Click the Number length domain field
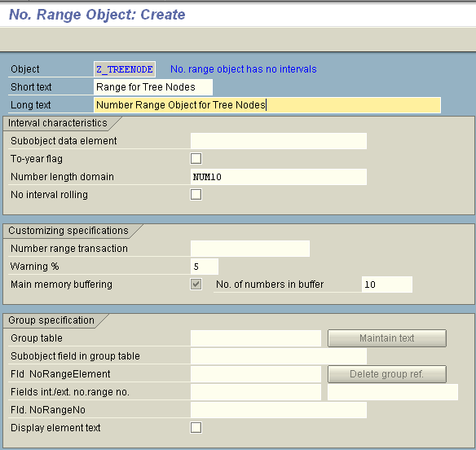Screen dimensions: 476x450 (x=279, y=177)
